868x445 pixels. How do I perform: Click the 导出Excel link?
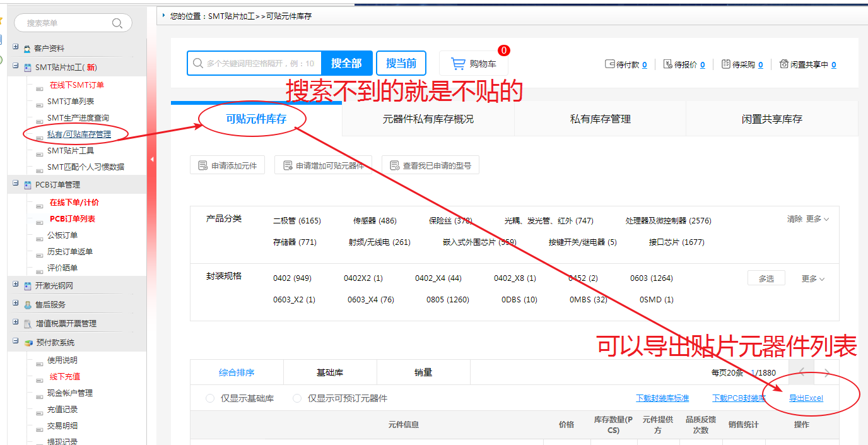(806, 398)
